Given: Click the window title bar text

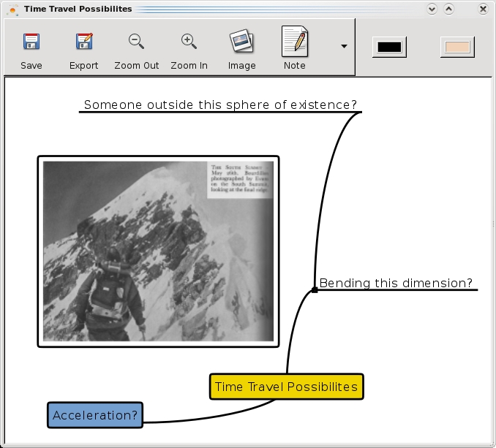Looking at the screenshot, I should (78, 9).
